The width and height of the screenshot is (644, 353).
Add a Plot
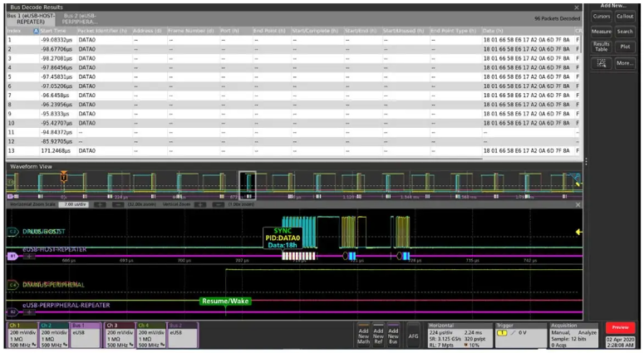coord(625,47)
